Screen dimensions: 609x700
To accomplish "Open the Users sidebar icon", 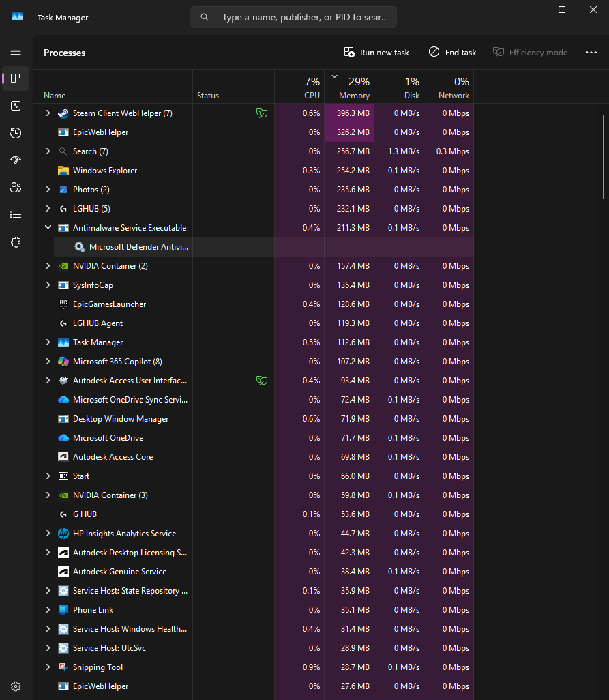I will 16,188.
